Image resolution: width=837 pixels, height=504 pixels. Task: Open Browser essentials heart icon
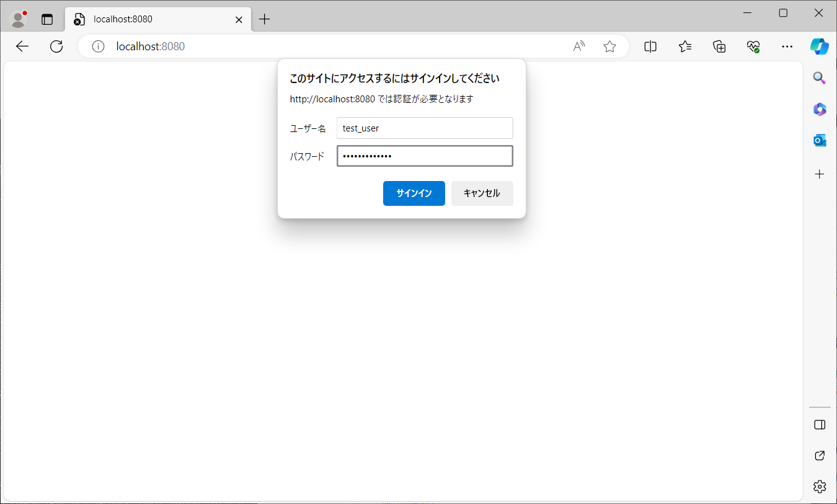tap(753, 46)
